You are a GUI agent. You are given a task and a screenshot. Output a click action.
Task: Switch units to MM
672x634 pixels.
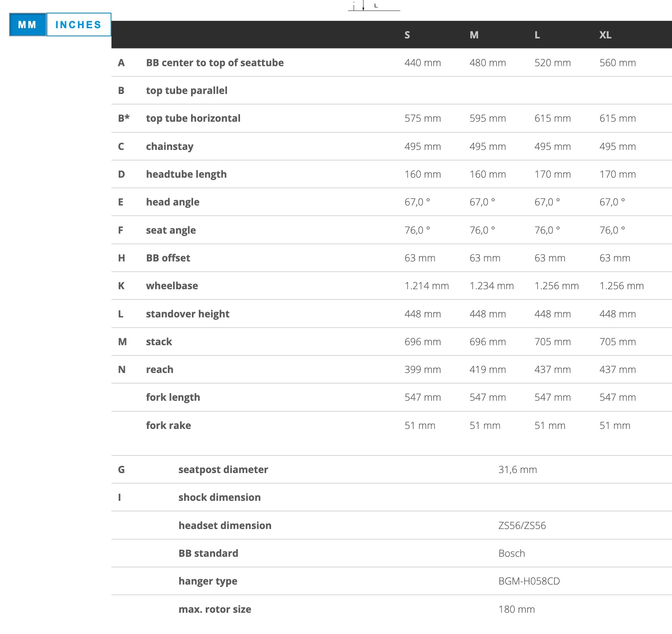(28, 25)
